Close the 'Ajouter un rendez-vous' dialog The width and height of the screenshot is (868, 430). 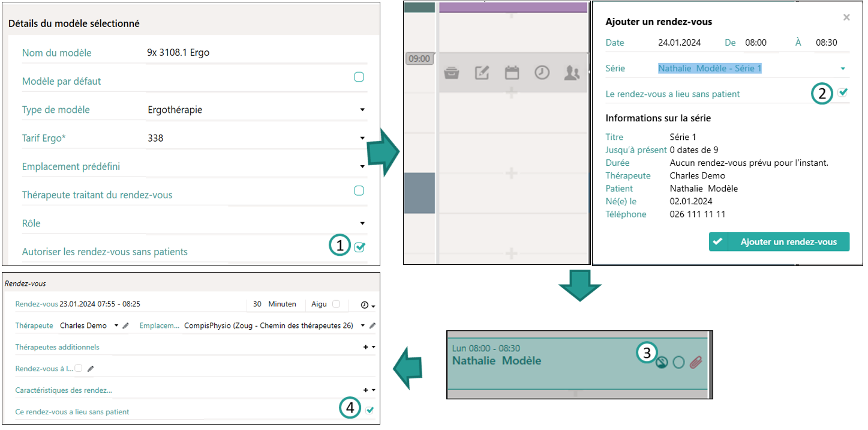pyautogui.click(x=846, y=17)
